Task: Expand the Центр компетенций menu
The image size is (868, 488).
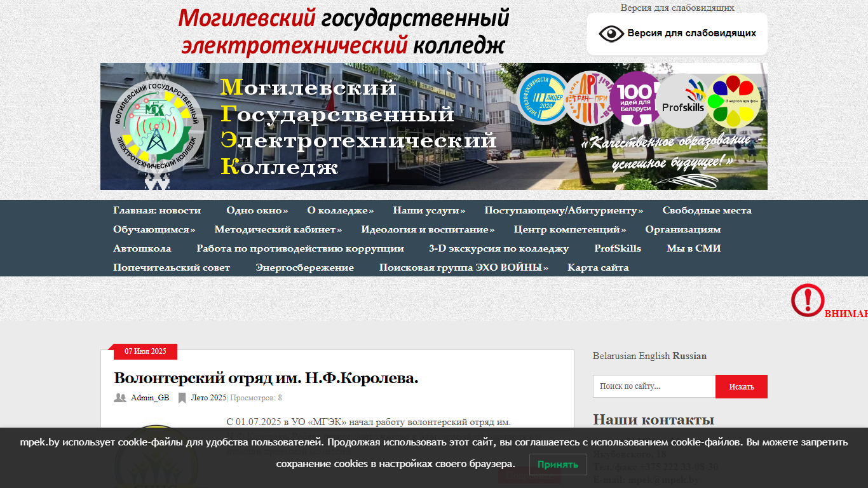Action: click(x=570, y=229)
